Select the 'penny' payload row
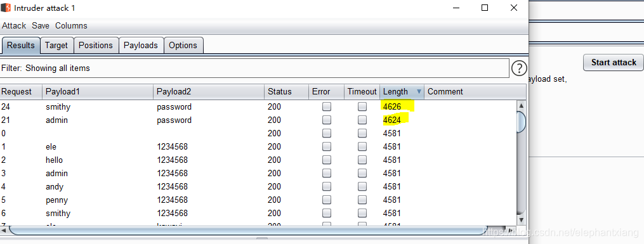Viewport: 644px width, 244px height. (x=56, y=200)
